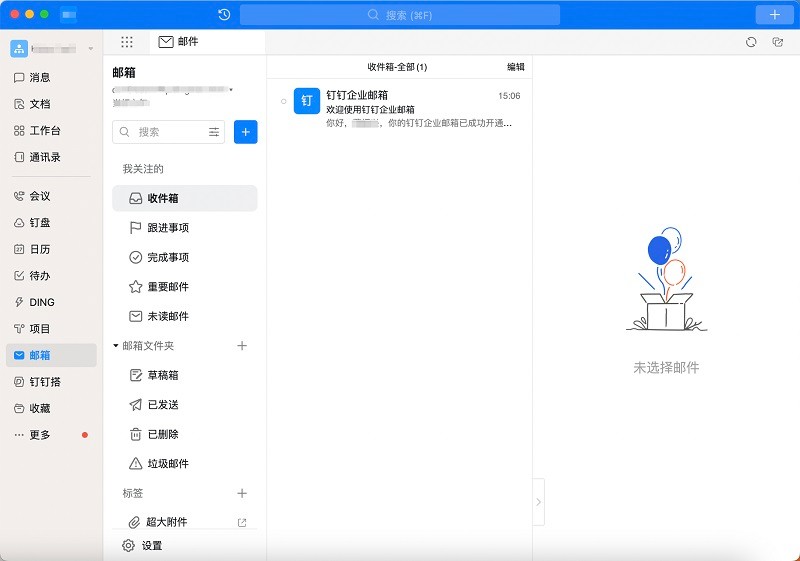Click the refresh mailbox icon
The height and width of the screenshot is (561, 800).
751,42
